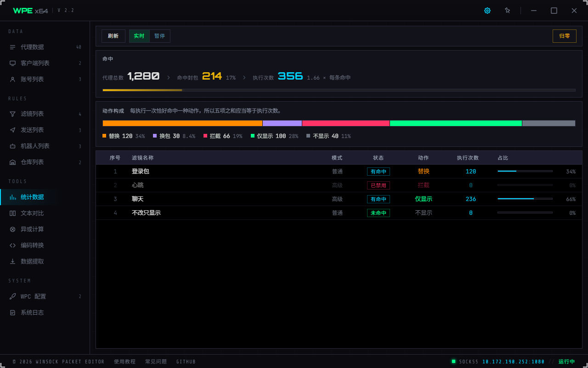The width and height of the screenshot is (588, 368).
Task: Click the 编码转换 code brackets icon
Action: pos(12,245)
